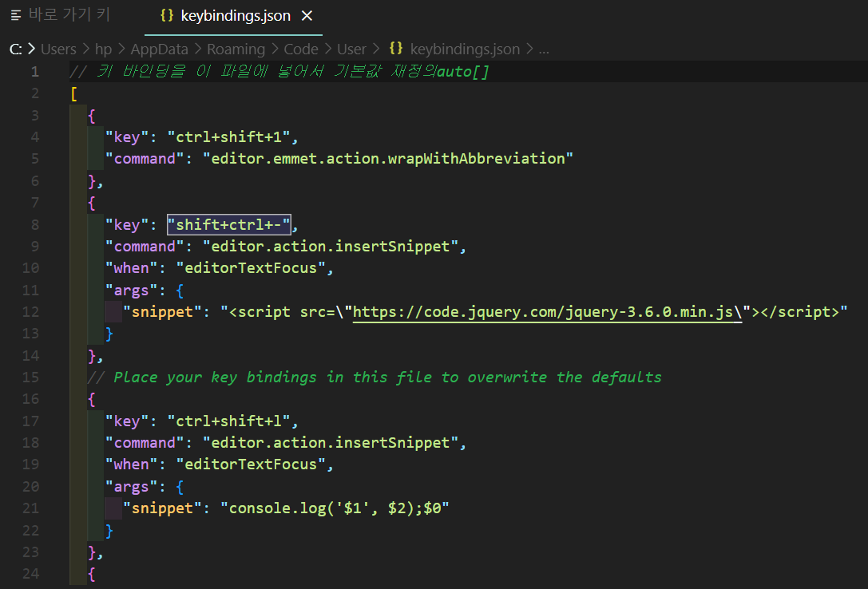Screen dimensions: 868x589
Task: Close the keybindings.json tab
Action: [x=307, y=16]
